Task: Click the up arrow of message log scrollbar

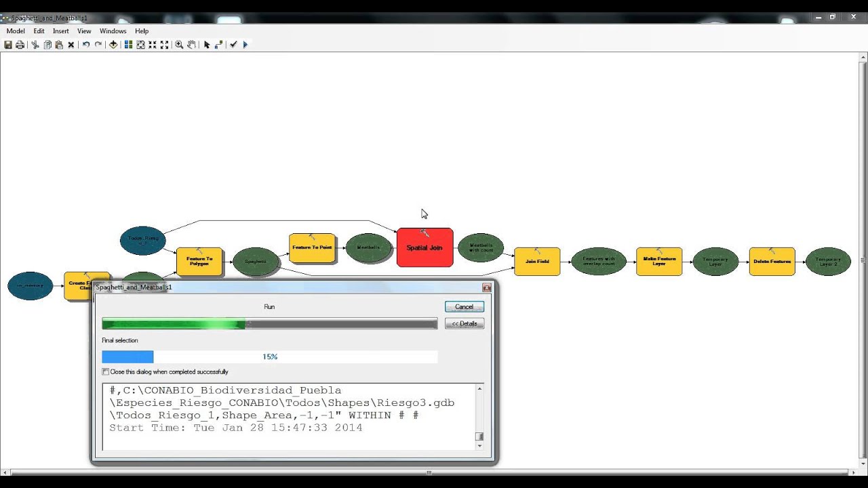Action: click(x=480, y=389)
